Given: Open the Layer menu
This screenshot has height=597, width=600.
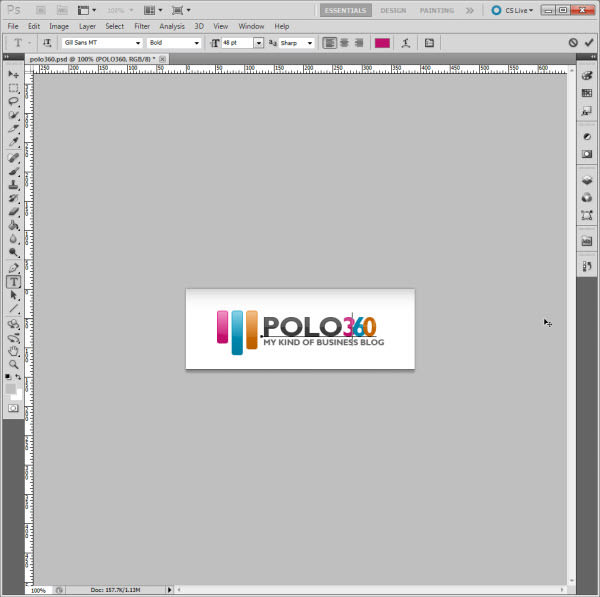Looking at the screenshot, I should 87,26.
